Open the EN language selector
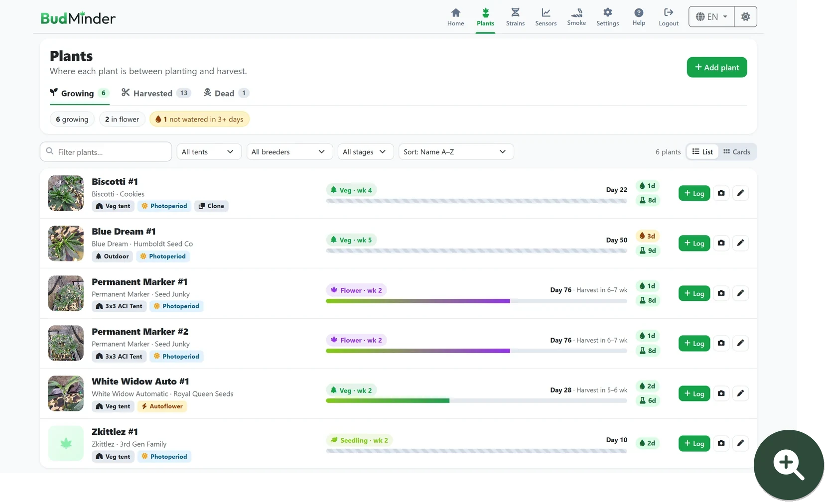The width and height of the screenshot is (827, 504). 711,16
